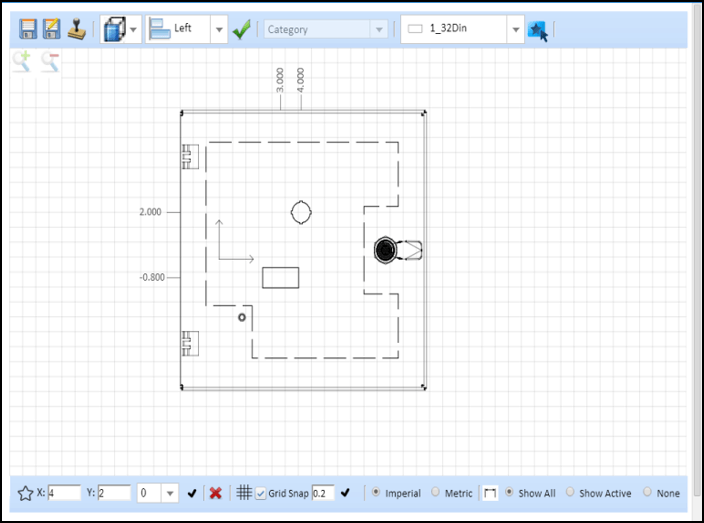
Task: Click the red X cancel icon
Action: pos(216,493)
